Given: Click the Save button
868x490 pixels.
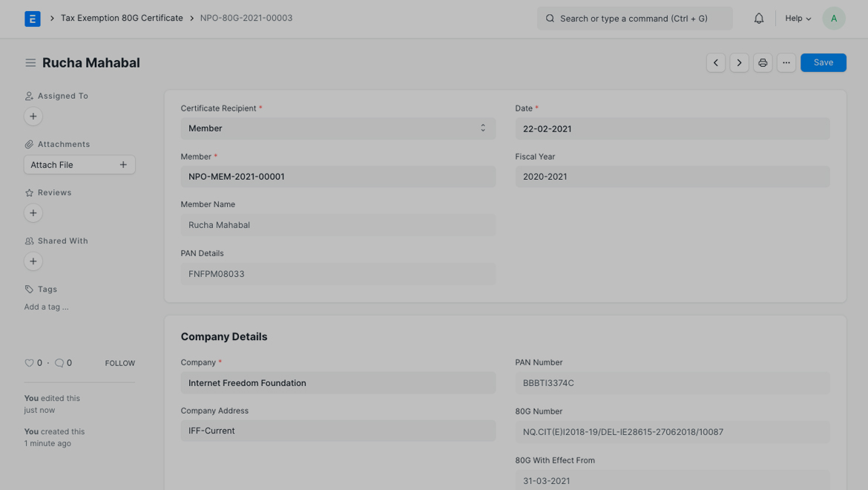Looking at the screenshot, I should coord(823,63).
